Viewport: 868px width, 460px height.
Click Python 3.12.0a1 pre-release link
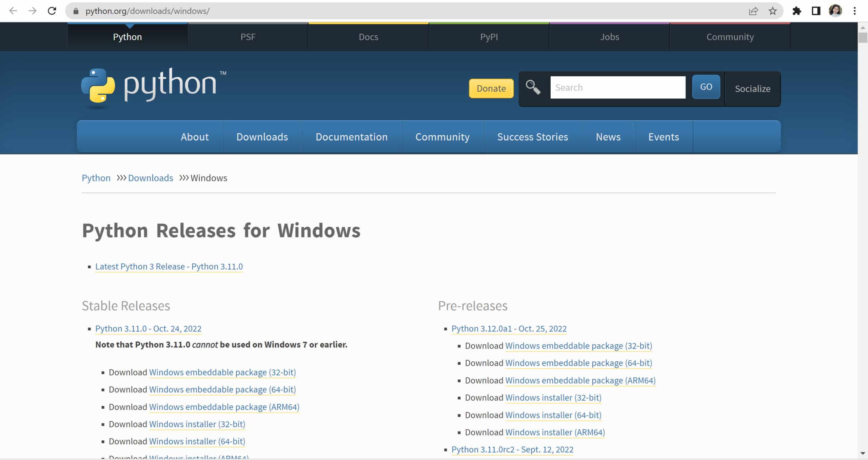pos(509,328)
